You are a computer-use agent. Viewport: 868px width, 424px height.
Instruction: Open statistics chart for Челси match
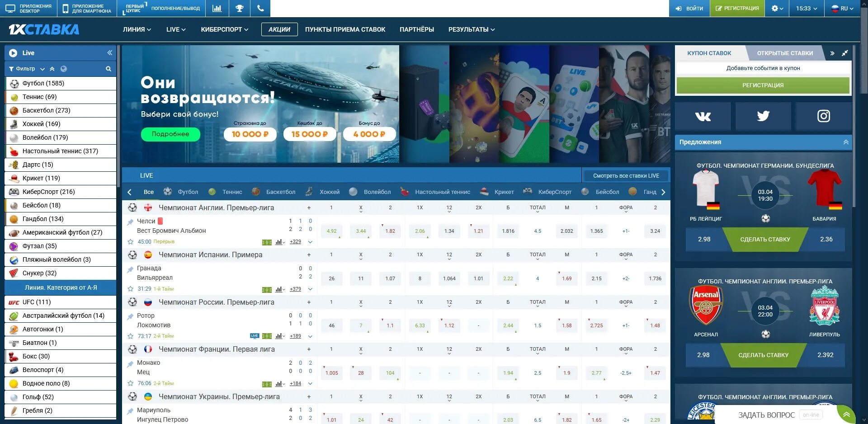click(280, 242)
